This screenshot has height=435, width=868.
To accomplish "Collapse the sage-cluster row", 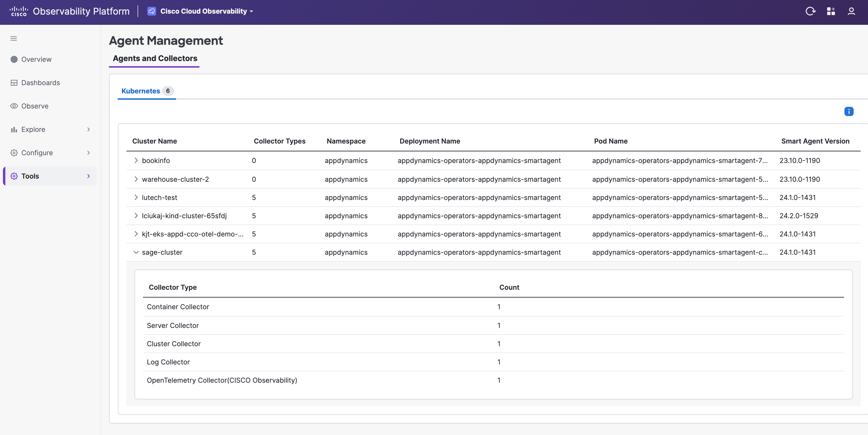I will (136, 252).
